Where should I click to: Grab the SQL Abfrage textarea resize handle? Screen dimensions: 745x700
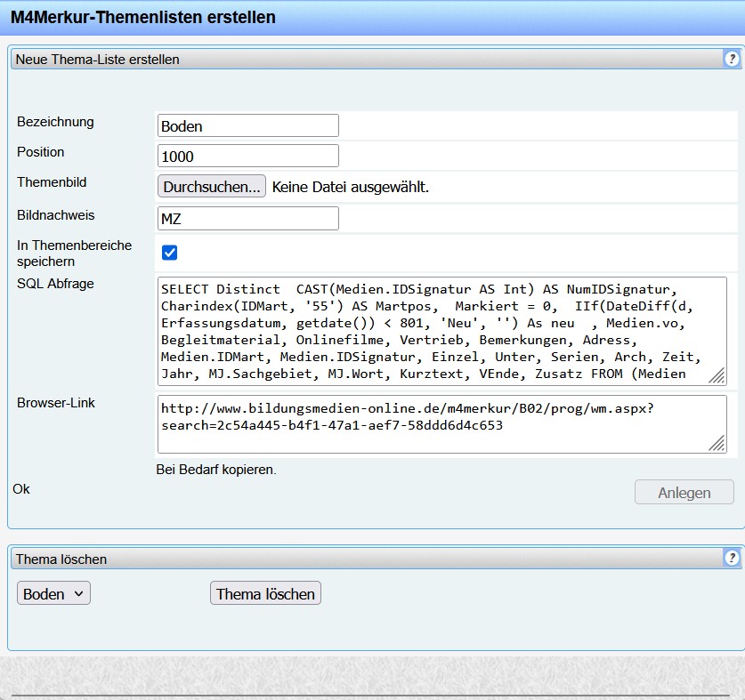[717, 376]
